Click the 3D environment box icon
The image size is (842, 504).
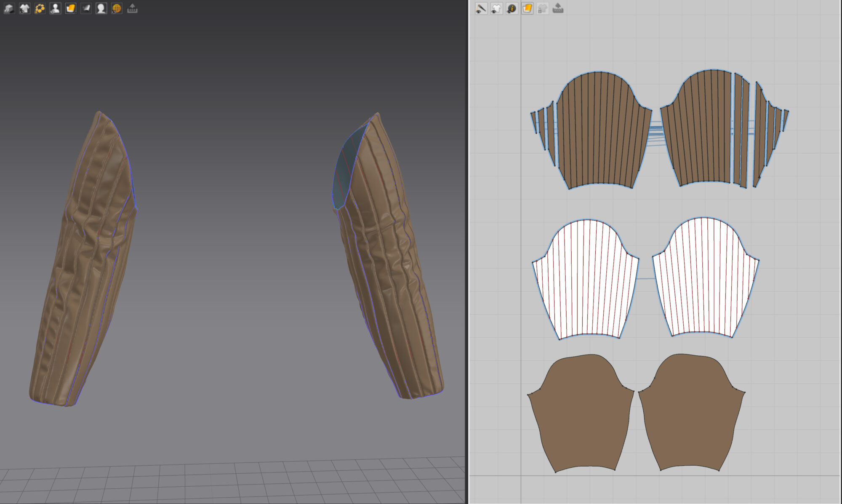[x=9, y=8]
